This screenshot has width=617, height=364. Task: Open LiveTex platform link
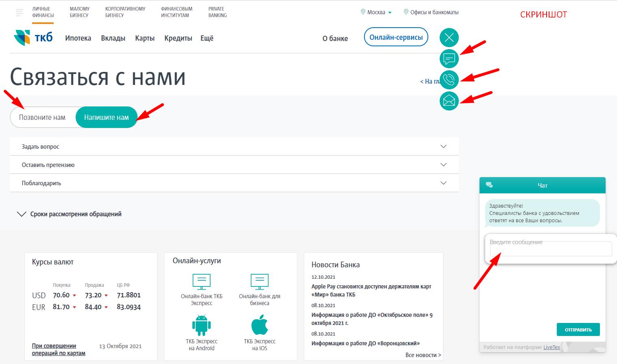point(552,347)
